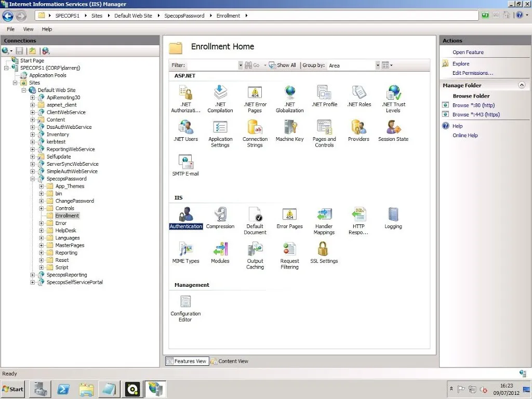Open the .NET Roles feature

click(358, 96)
